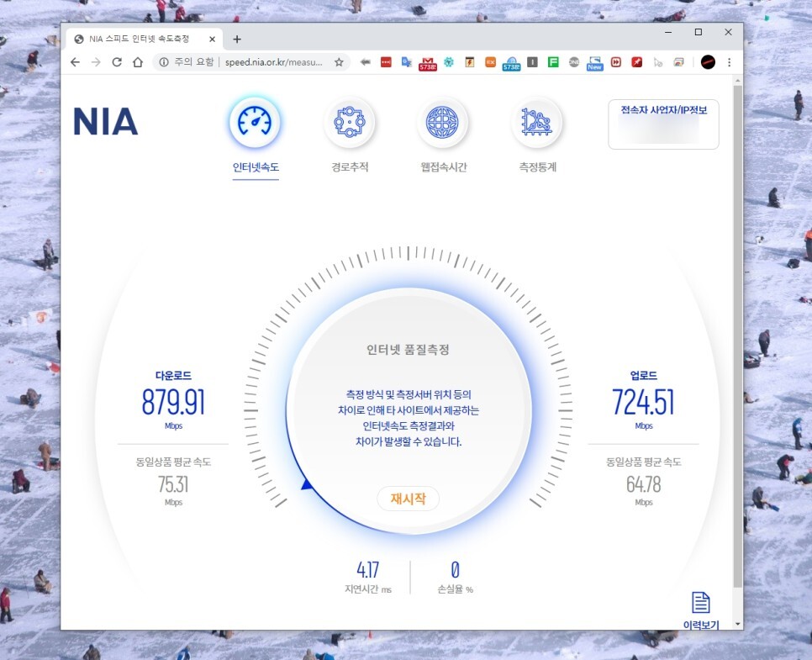This screenshot has height=660, width=812.
Task: Close the NIA speed test browser tab
Action: (x=212, y=39)
